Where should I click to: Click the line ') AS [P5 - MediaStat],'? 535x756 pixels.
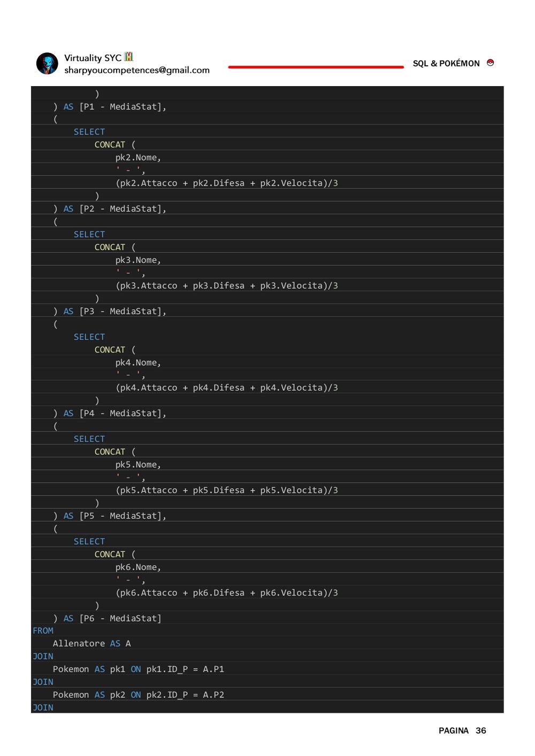(x=110, y=516)
